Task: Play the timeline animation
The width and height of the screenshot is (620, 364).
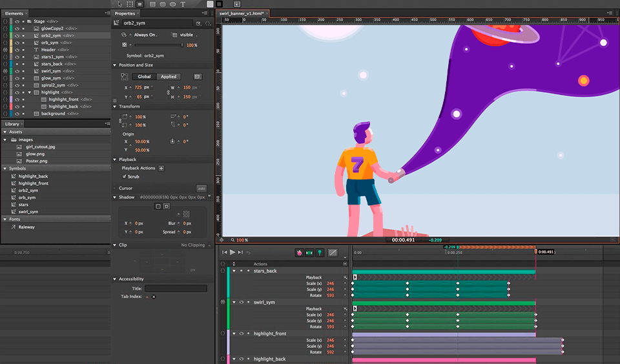Action: click(x=232, y=252)
